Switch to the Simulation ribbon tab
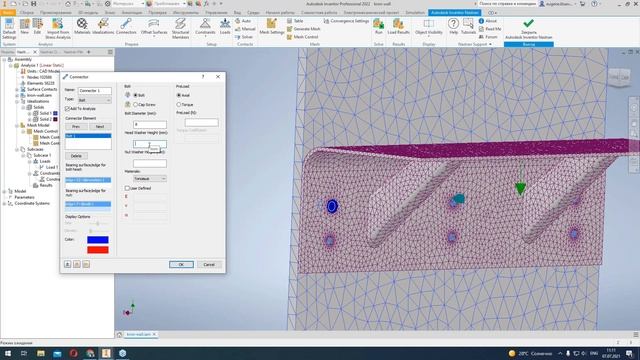The width and height of the screenshot is (640, 360). point(415,13)
